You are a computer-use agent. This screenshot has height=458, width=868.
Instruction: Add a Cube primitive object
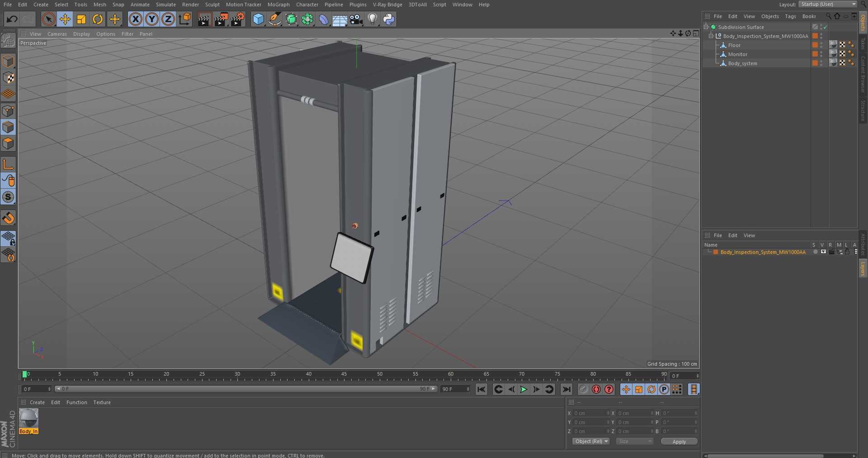click(x=258, y=19)
